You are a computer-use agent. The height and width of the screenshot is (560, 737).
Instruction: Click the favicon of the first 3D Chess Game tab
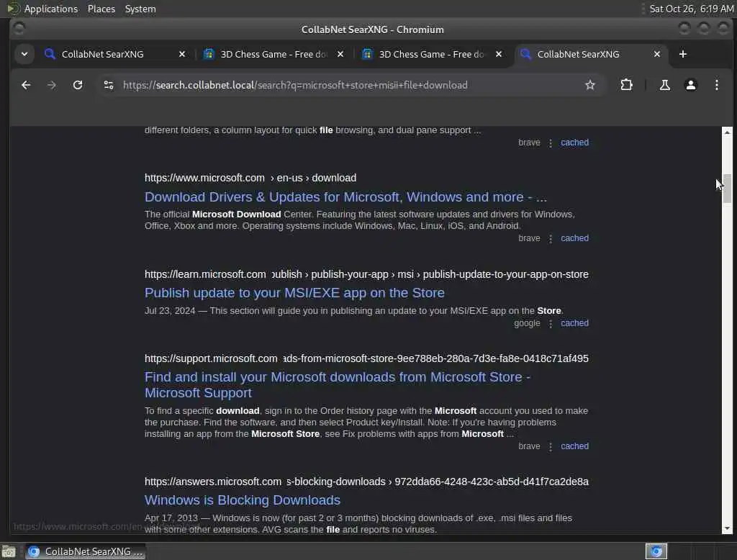(x=209, y=54)
